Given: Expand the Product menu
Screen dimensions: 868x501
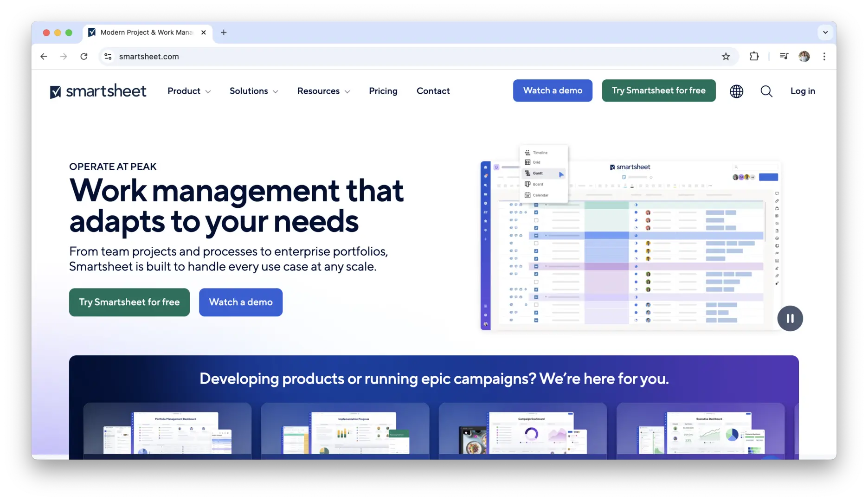Looking at the screenshot, I should coord(189,91).
